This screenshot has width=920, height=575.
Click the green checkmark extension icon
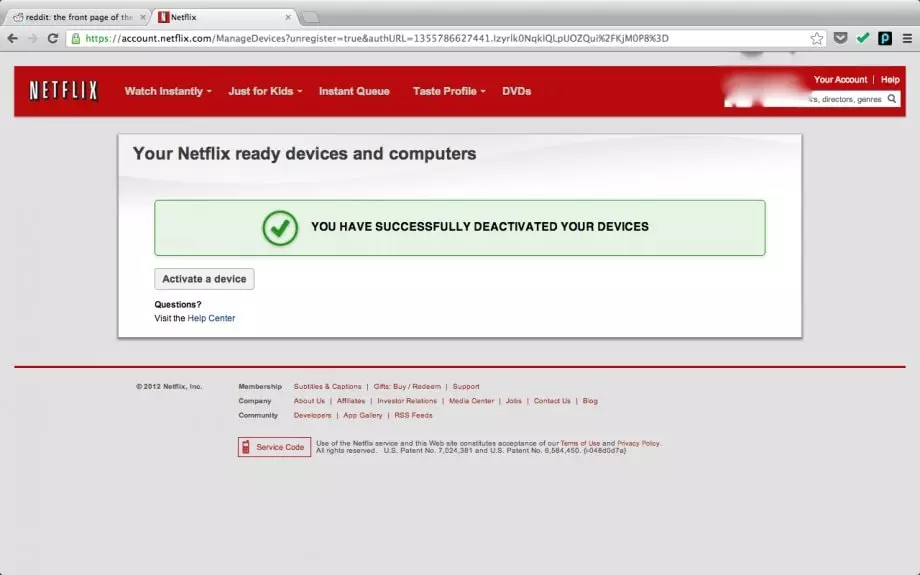coord(863,39)
